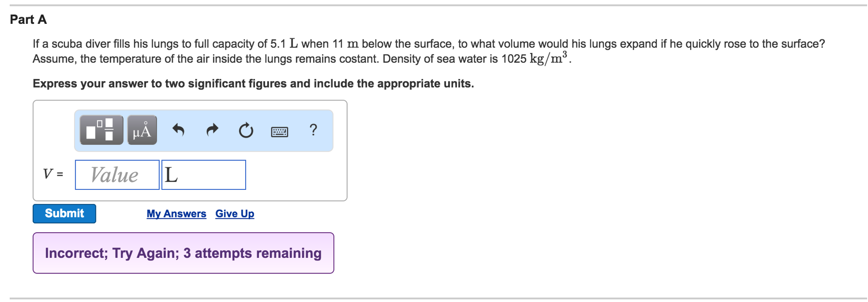The image size is (868, 302).
Task: Click the V = label next to the answer
Action: click(x=52, y=174)
